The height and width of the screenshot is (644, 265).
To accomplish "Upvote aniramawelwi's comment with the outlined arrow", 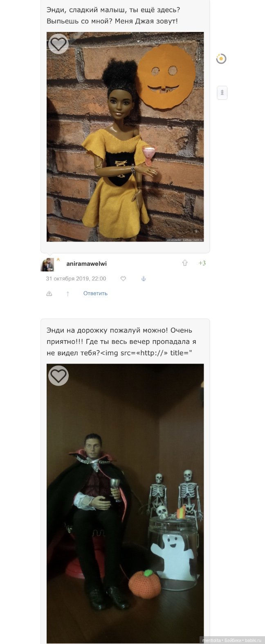I will tap(185, 263).
